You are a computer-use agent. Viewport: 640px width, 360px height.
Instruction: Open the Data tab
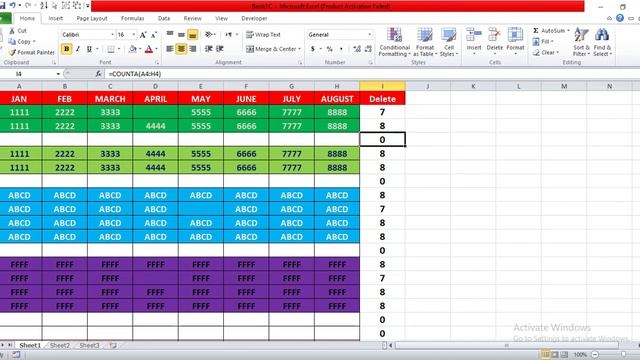pos(164,18)
